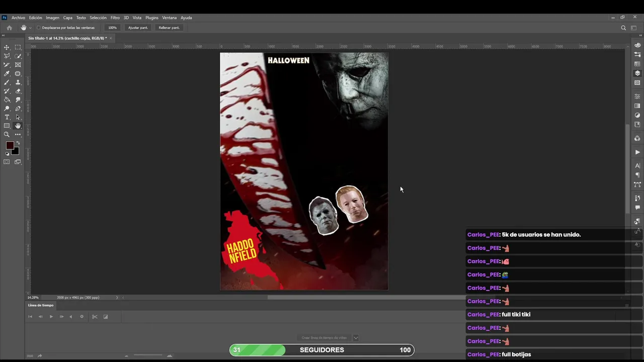
Task: Open the Plugins menu
Action: [x=152, y=18]
